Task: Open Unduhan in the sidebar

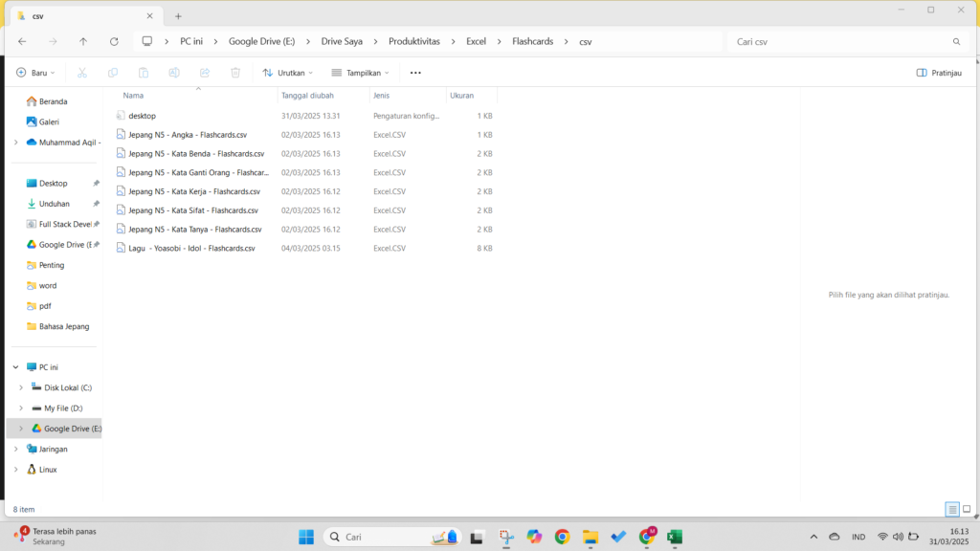Action: pyautogui.click(x=48, y=204)
